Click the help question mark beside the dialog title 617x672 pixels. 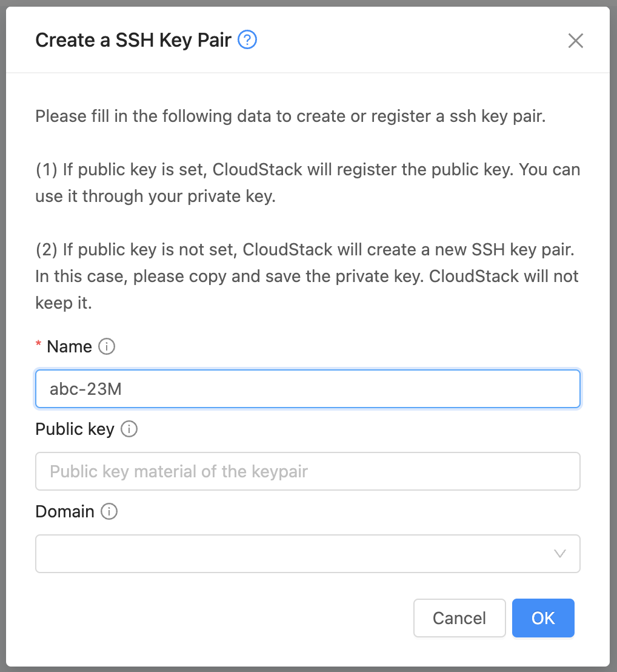tap(247, 41)
